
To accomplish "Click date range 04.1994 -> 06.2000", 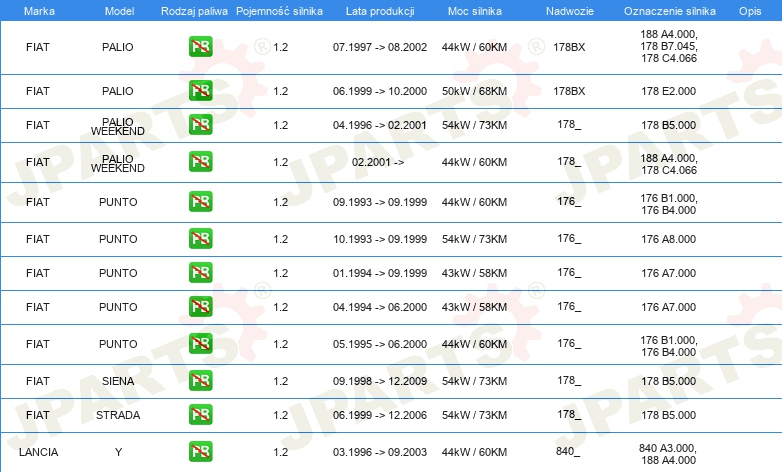I will pyautogui.click(x=380, y=307).
